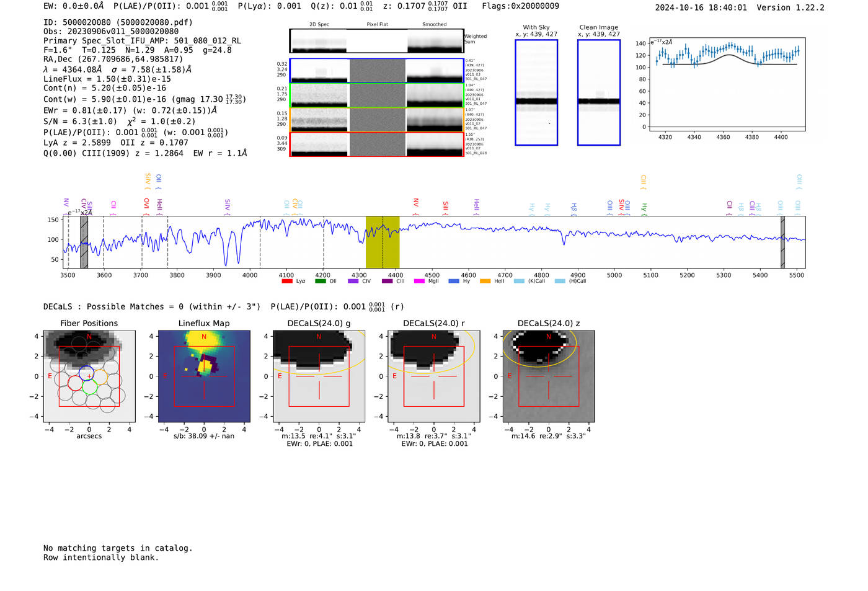Click the 'S/N = 6.3(±1.0)' text
Screen dimensions: 868x591
coord(80,122)
